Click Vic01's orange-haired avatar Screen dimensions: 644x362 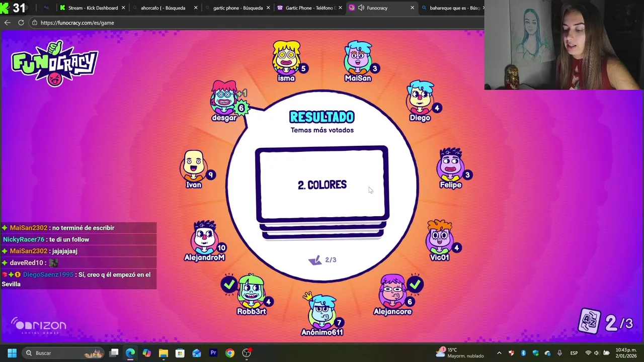click(x=439, y=236)
